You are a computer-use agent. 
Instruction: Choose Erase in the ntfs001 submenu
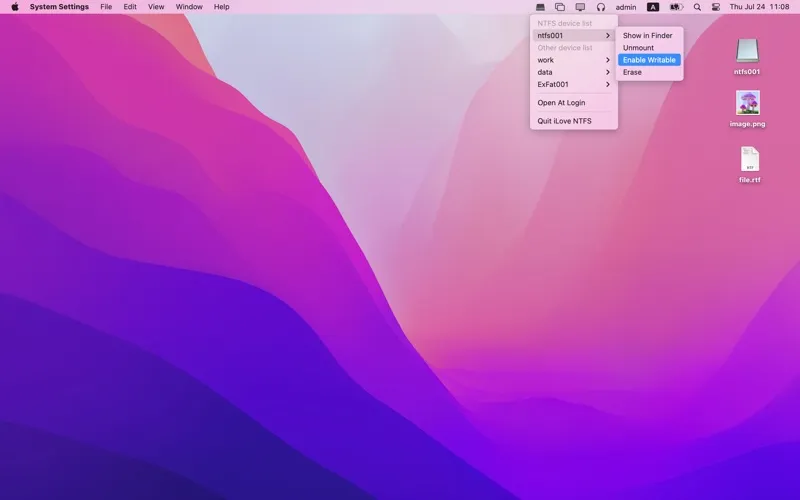(649, 72)
